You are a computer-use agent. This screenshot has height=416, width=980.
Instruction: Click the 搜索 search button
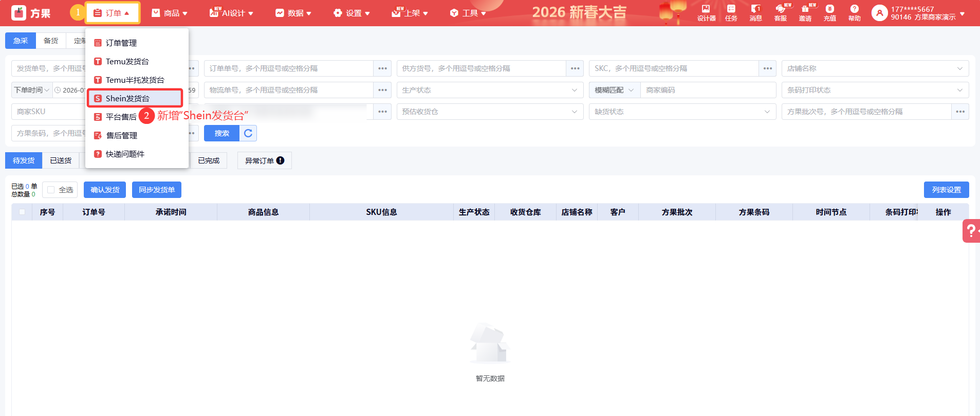point(222,133)
